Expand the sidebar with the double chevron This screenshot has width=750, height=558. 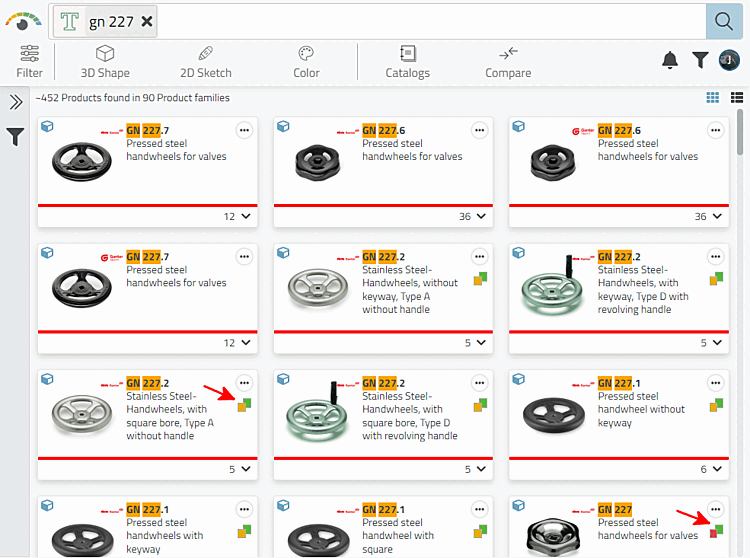(16, 102)
